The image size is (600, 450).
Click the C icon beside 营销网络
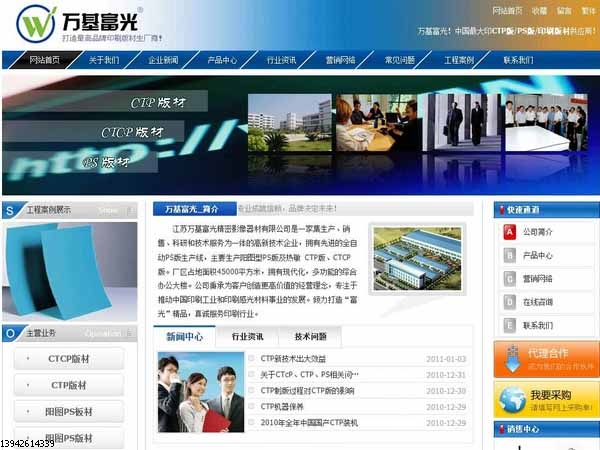click(509, 279)
